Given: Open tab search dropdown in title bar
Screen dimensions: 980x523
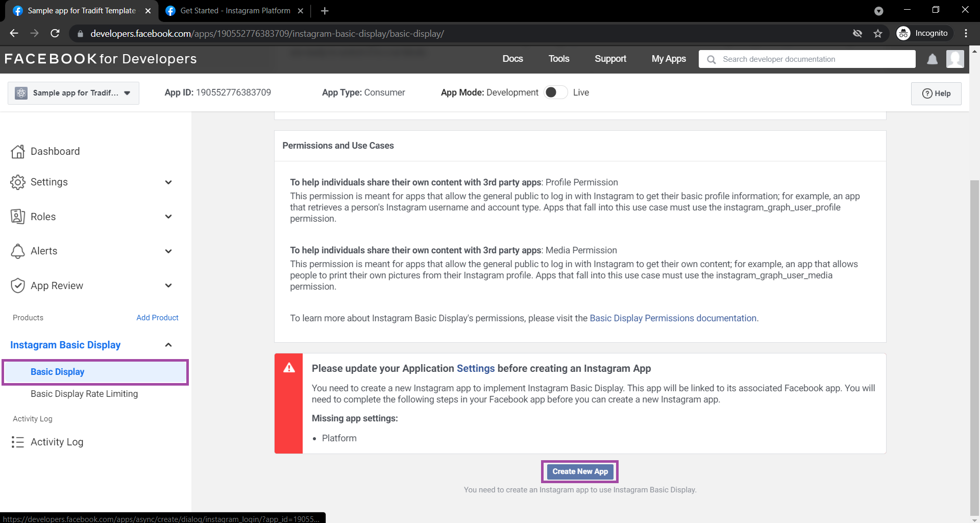Looking at the screenshot, I should coord(878,11).
